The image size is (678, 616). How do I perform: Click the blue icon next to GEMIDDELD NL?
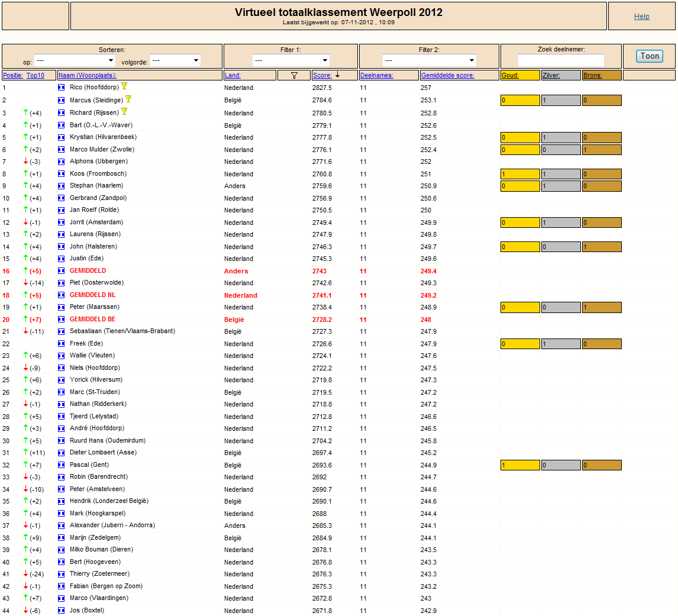[62, 295]
